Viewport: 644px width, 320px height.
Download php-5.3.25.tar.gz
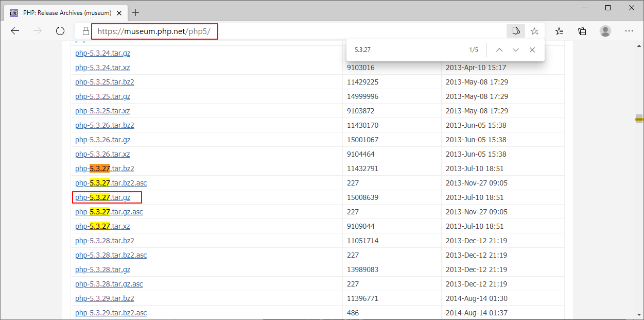click(103, 96)
